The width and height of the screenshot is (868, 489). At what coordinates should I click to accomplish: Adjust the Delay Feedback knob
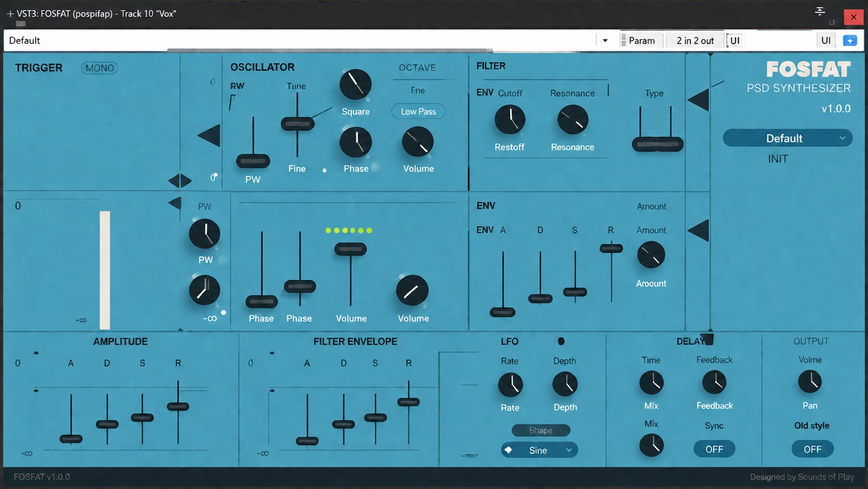coord(714,382)
